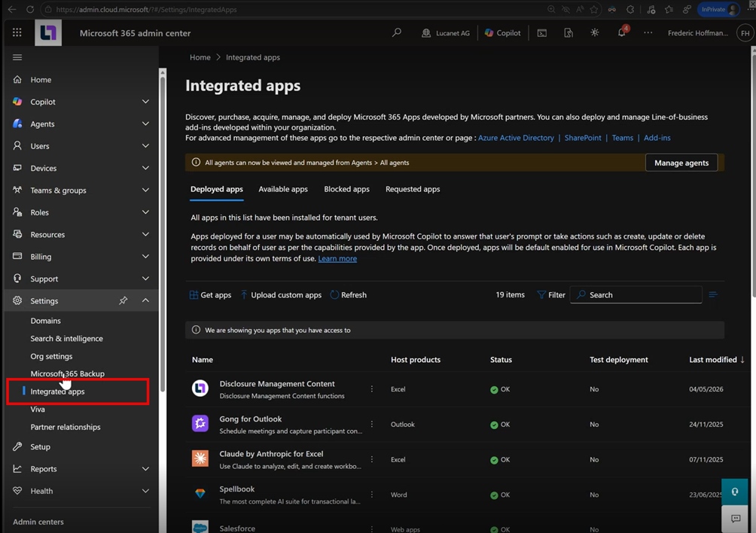Click the pin icon beside Settings
The image size is (756, 533).
click(x=123, y=300)
